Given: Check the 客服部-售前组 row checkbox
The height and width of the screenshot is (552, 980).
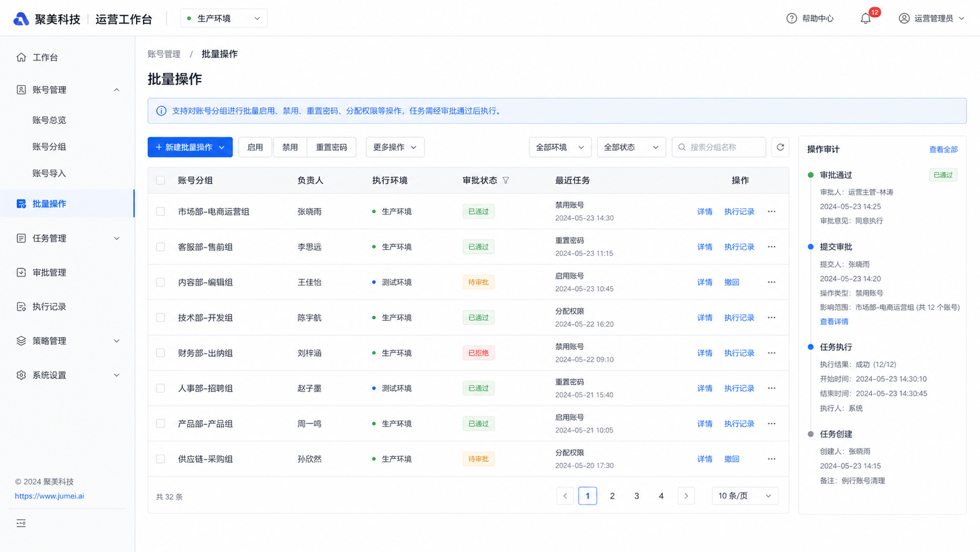Looking at the screenshot, I should point(161,247).
